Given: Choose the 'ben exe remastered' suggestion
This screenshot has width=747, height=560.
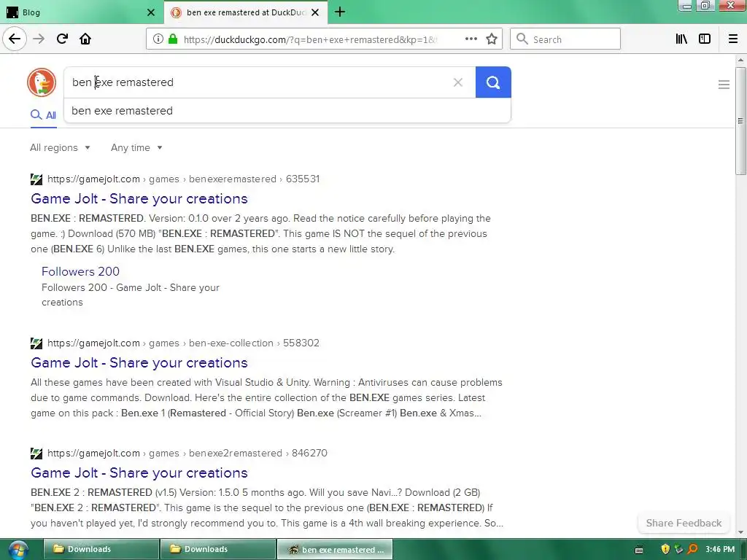Looking at the screenshot, I should [287, 111].
